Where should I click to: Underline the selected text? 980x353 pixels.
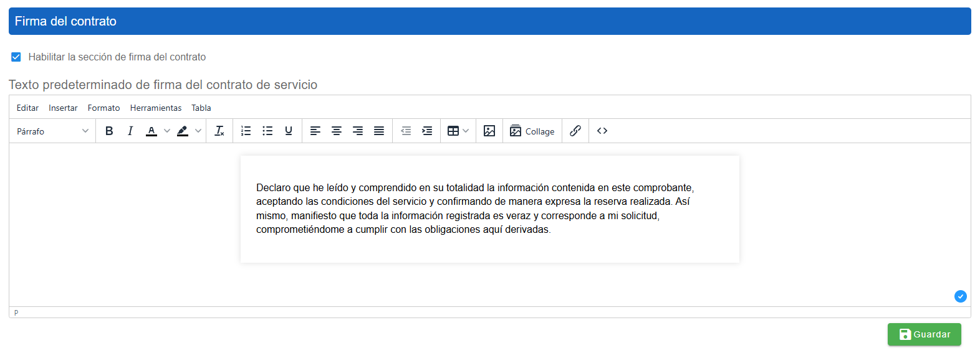(x=289, y=131)
